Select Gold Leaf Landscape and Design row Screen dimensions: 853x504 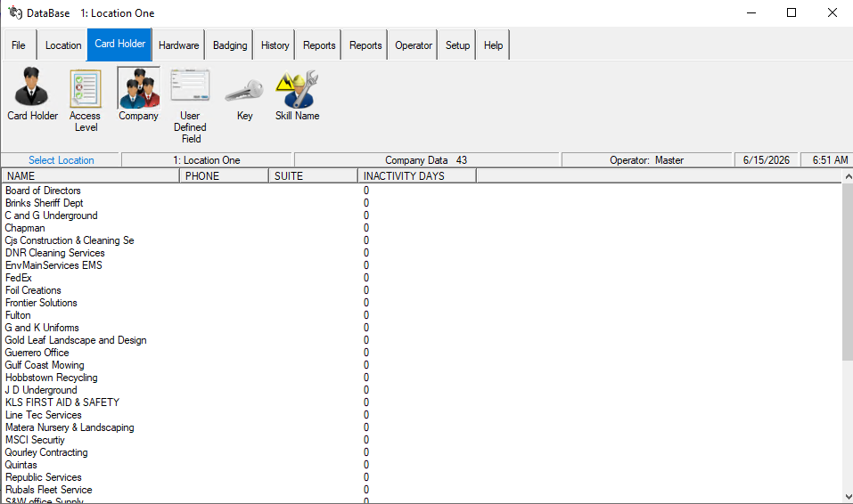422,340
